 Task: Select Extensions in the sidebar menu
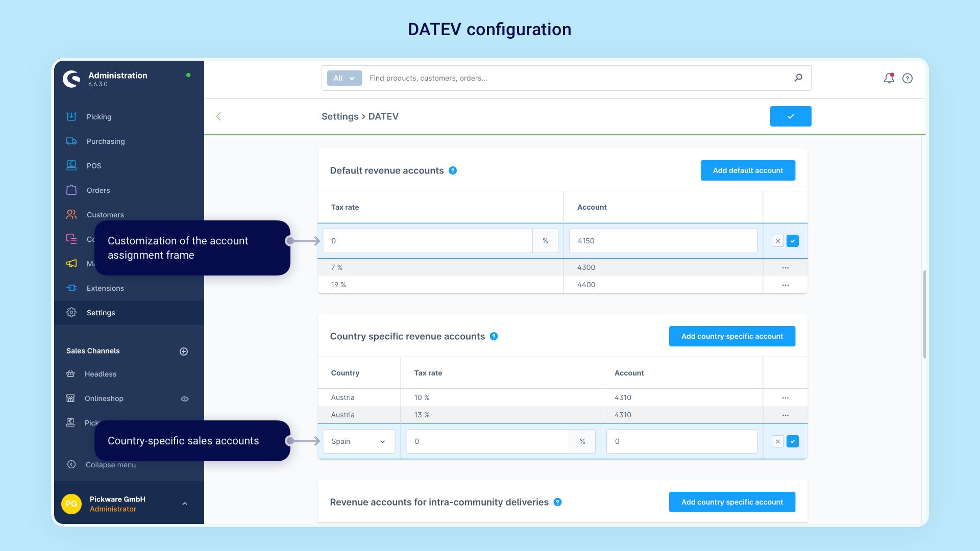point(105,288)
